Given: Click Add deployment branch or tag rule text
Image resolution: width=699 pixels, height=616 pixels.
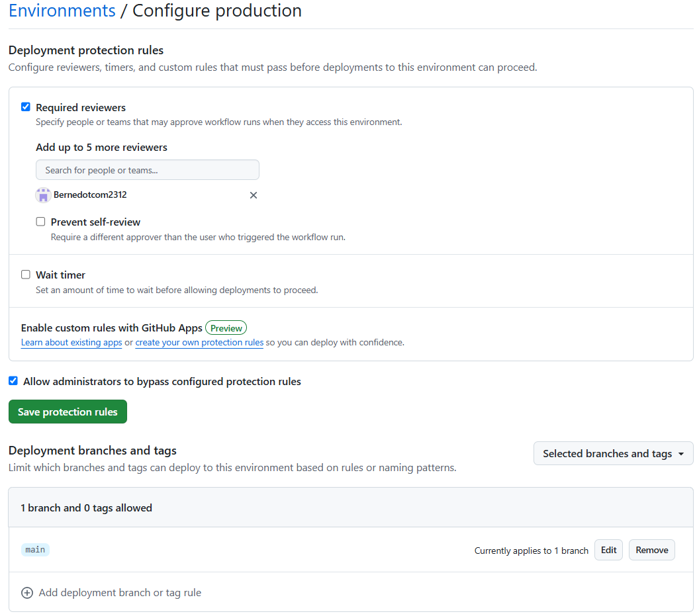Looking at the screenshot, I should click(120, 592).
